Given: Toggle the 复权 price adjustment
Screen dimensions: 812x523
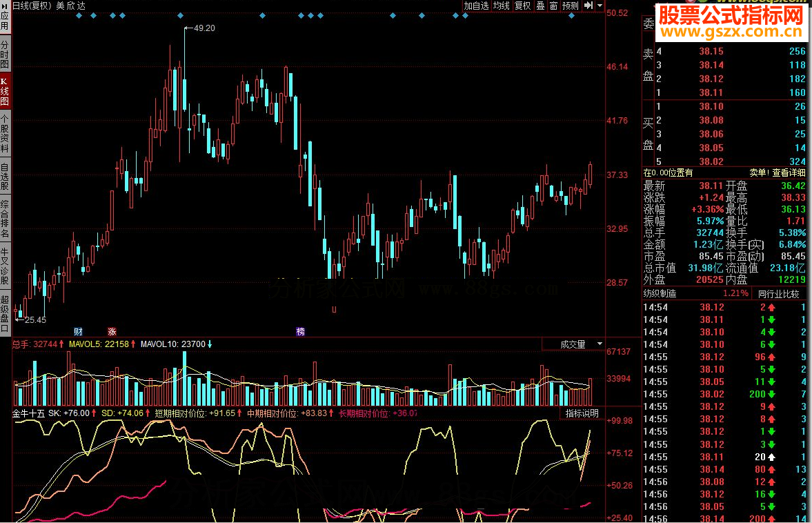Looking at the screenshot, I should pyautogui.click(x=522, y=6).
